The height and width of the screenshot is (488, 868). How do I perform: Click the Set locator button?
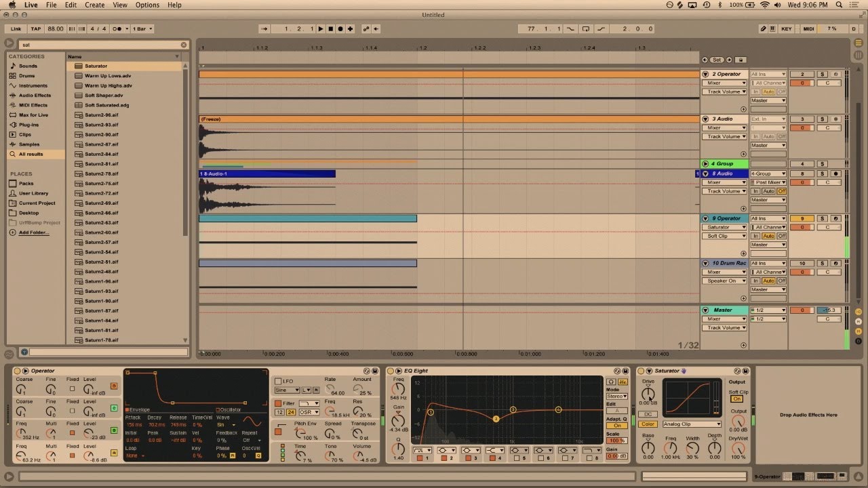pyautogui.click(x=717, y=60)
